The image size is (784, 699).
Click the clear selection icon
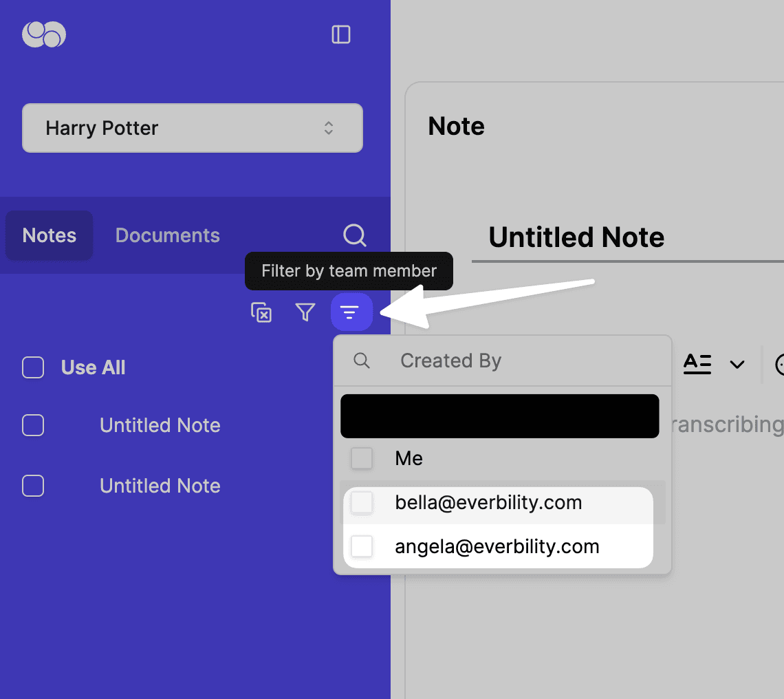click(x=261, y=312)
